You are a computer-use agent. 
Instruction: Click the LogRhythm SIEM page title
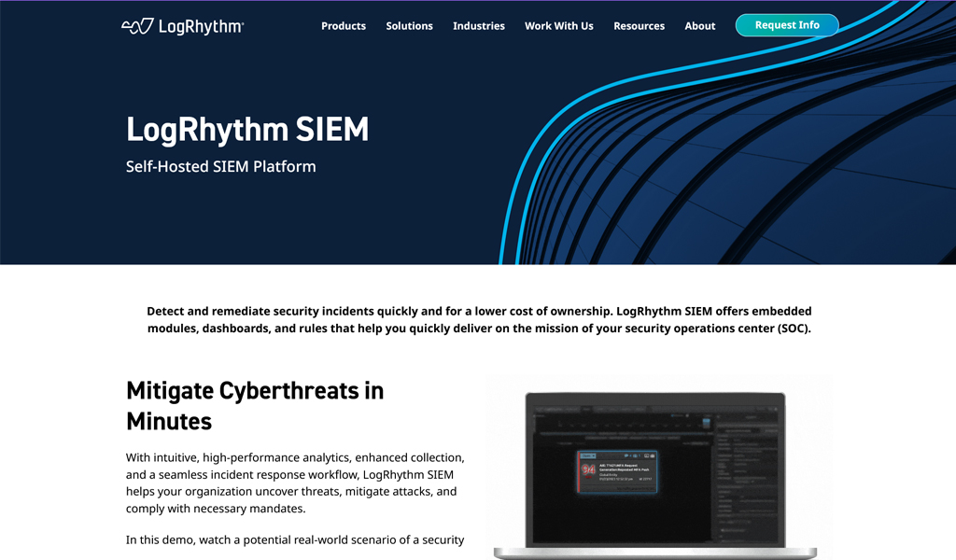[247, 130]
